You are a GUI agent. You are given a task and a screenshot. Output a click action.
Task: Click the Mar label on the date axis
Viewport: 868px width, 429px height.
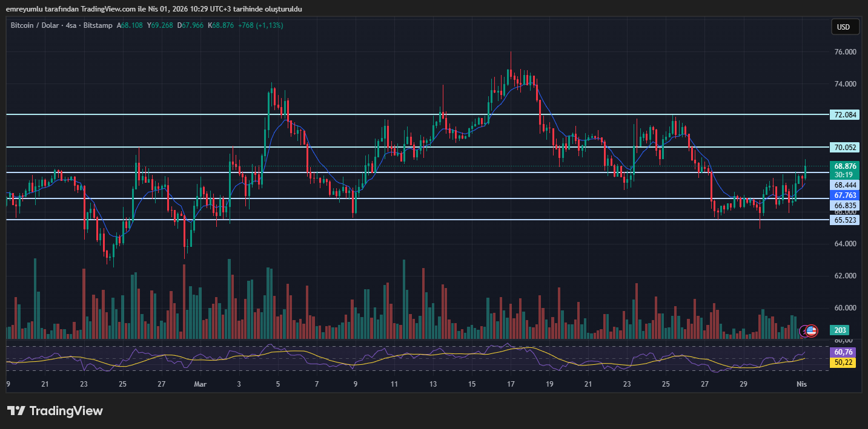pyautogui.click(x=200, y=384)
